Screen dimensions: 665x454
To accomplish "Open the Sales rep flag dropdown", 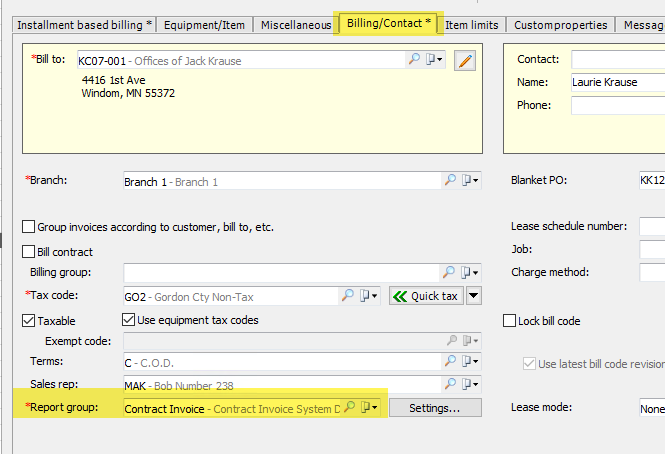I will point(469,384).
